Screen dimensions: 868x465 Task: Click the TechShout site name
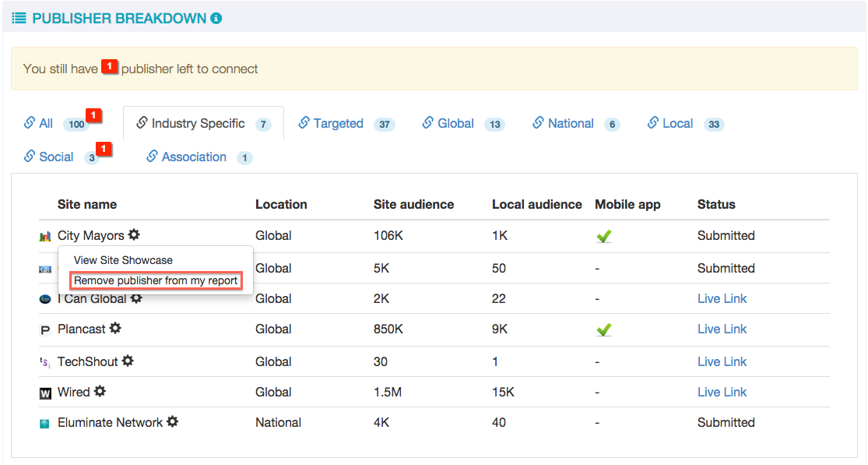[87, 361]
